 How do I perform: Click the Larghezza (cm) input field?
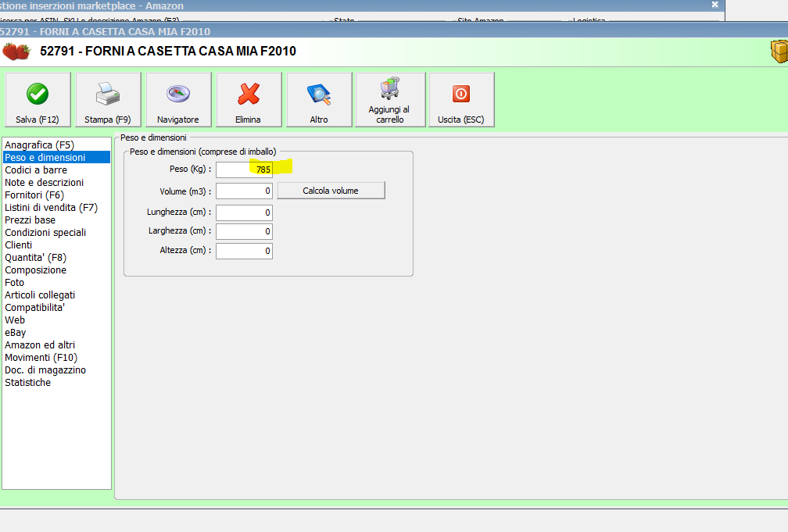pos(244,231)
